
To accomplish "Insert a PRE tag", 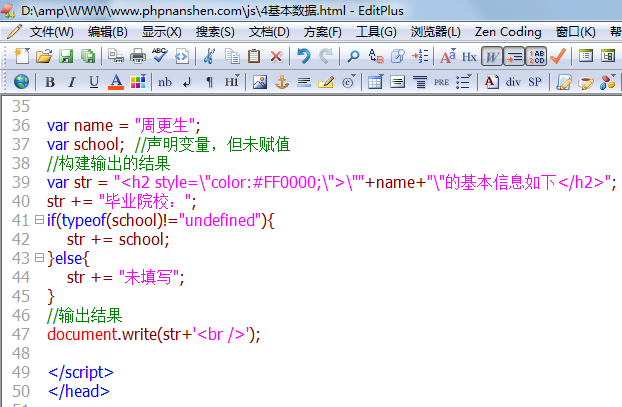I will click(442, 82).
